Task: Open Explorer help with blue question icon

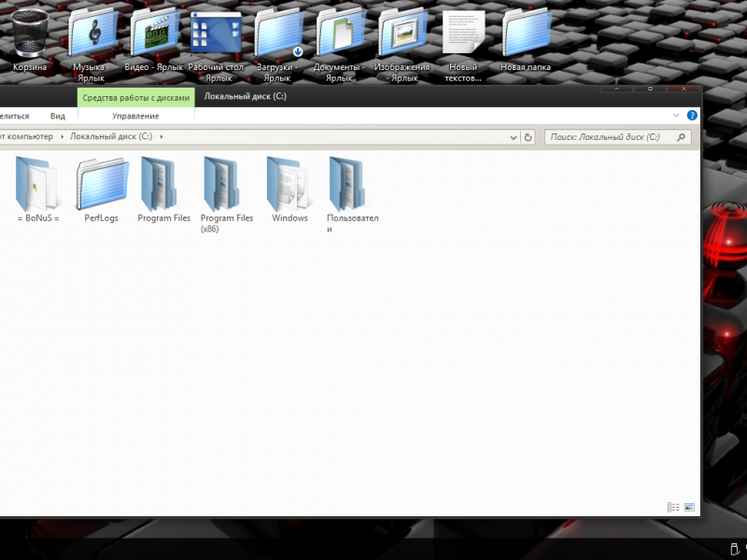Action: coord(692,115)
